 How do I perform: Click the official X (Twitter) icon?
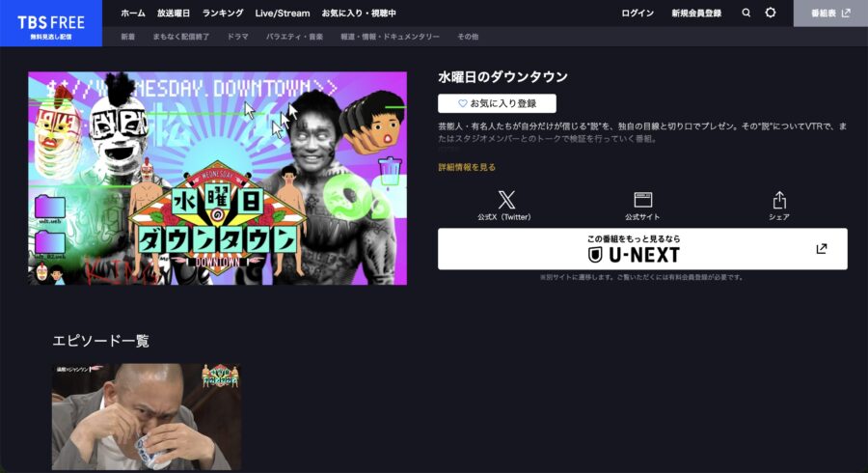pos(506,201)
